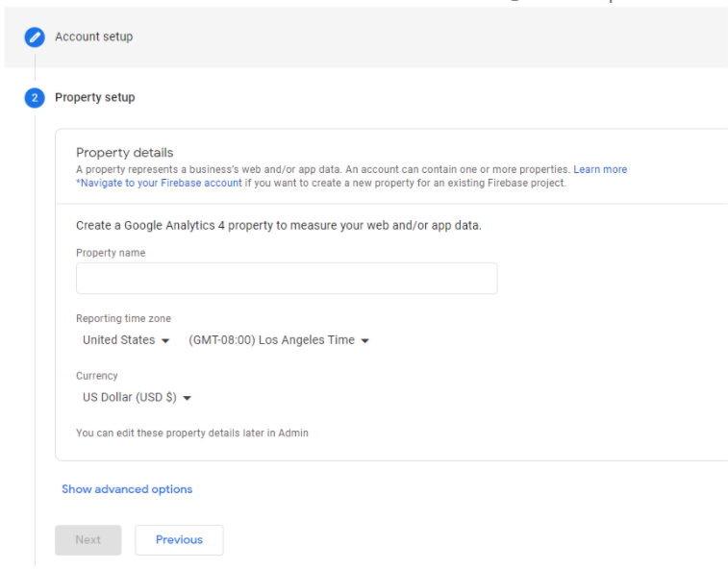This screenshot has width=728, height=570.
Task: Focus the Property name text field
Action: coord(287,279)
